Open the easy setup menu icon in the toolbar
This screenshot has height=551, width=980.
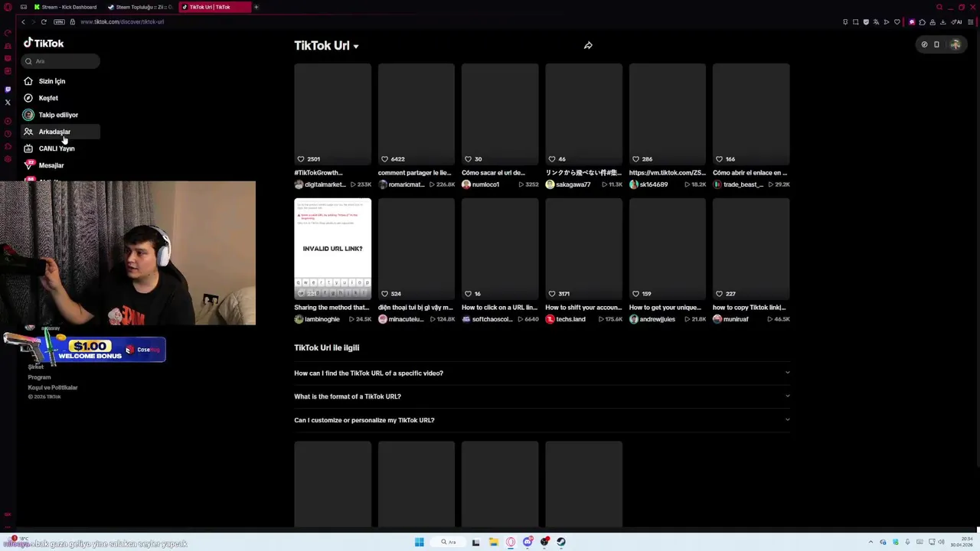[971, 22]
